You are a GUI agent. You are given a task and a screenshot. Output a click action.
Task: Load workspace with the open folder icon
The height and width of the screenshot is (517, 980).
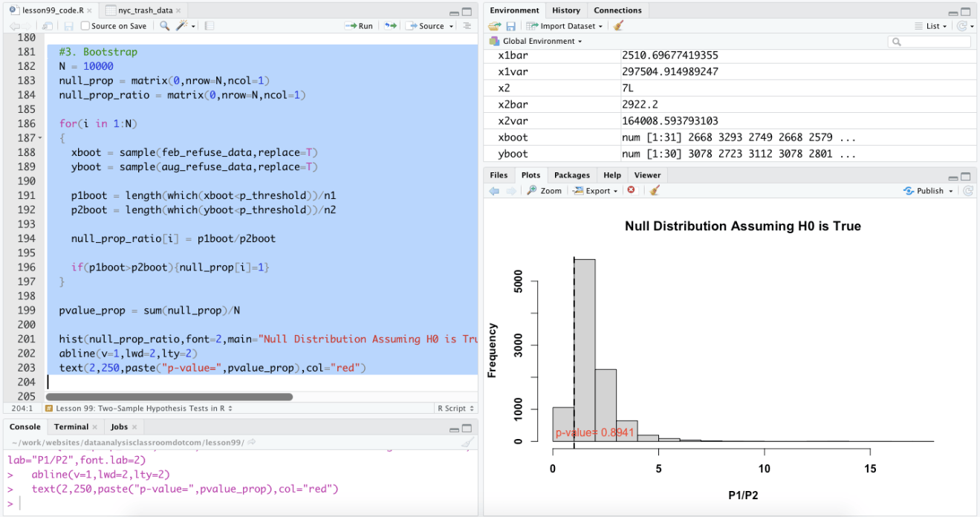(495, 26)
